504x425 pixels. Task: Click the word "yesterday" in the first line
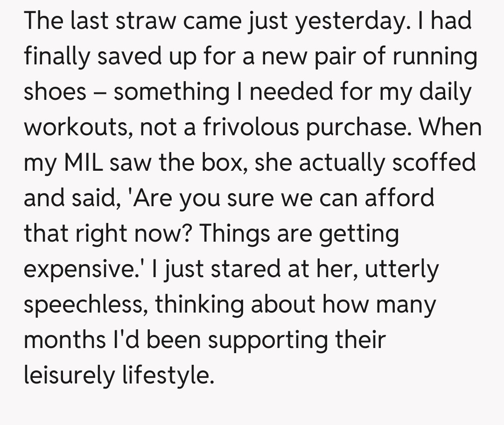click(355, 22)
